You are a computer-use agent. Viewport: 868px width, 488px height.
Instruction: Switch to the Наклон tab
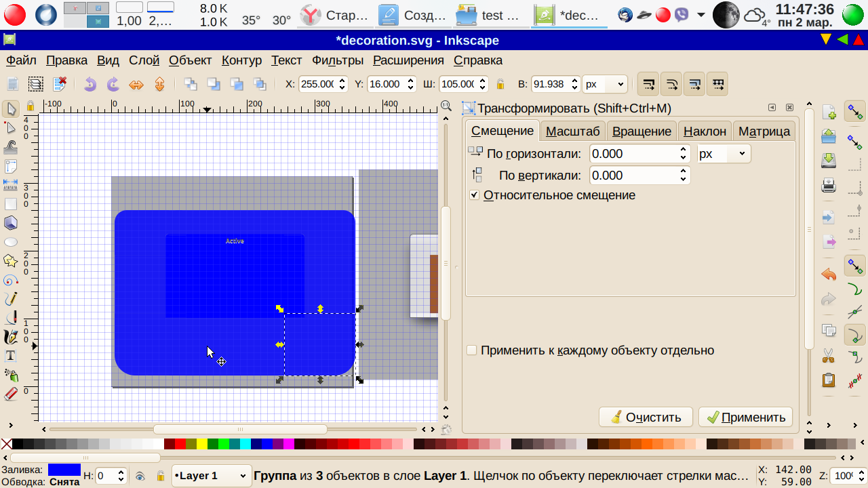pyautogui.click(x=705, y=131)
